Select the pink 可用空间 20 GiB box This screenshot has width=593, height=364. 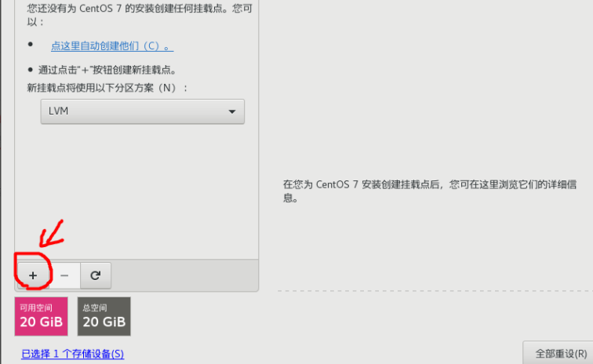[42, 316]
